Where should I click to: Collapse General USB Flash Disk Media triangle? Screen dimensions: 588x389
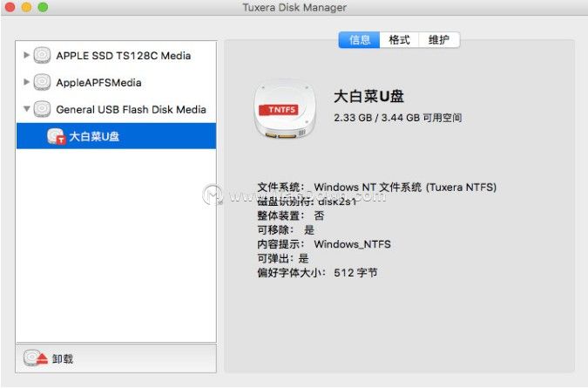pos(27,109)
